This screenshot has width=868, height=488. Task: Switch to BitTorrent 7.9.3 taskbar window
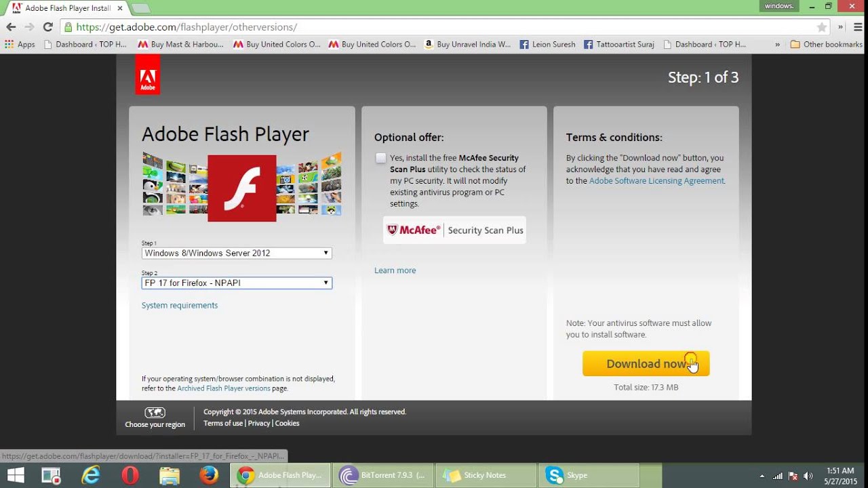coord(384,475)
